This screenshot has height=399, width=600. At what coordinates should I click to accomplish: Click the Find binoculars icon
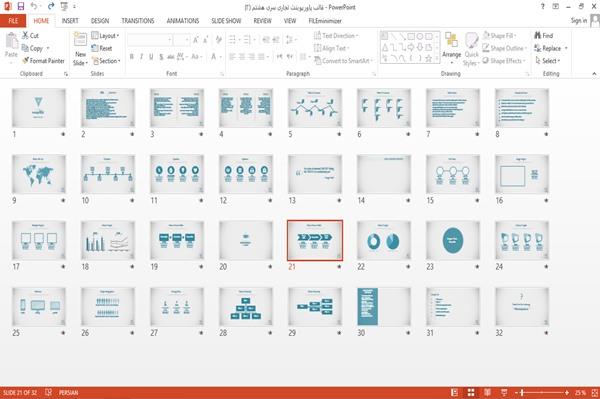pos(538,35)
